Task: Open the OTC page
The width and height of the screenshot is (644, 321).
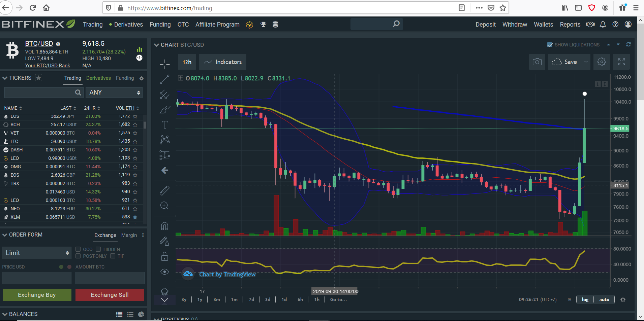Action: coord(183,25)
